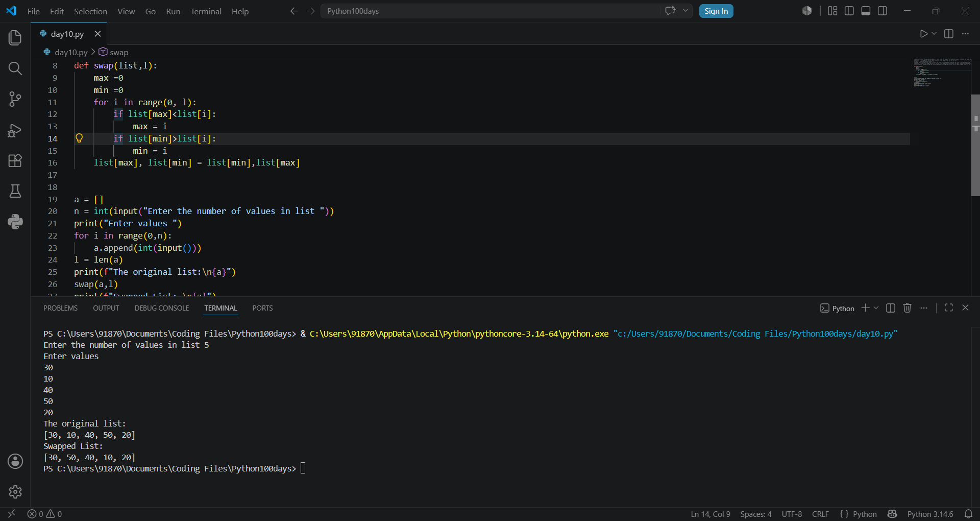Viewport: 980px width, 521px height.
Task: Switch to the DEBUG CONSOLE tab
Action: coord(162,308)
